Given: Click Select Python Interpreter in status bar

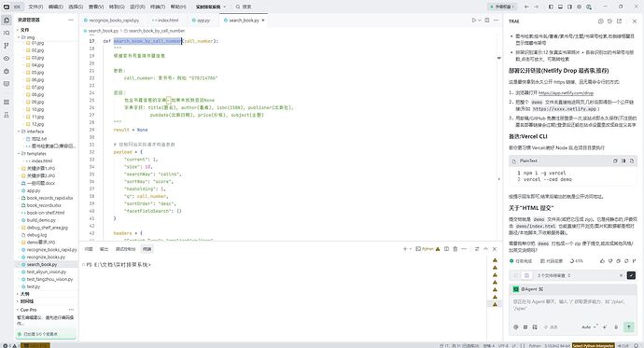Looking at the screenshot, I should pos(593,345).
